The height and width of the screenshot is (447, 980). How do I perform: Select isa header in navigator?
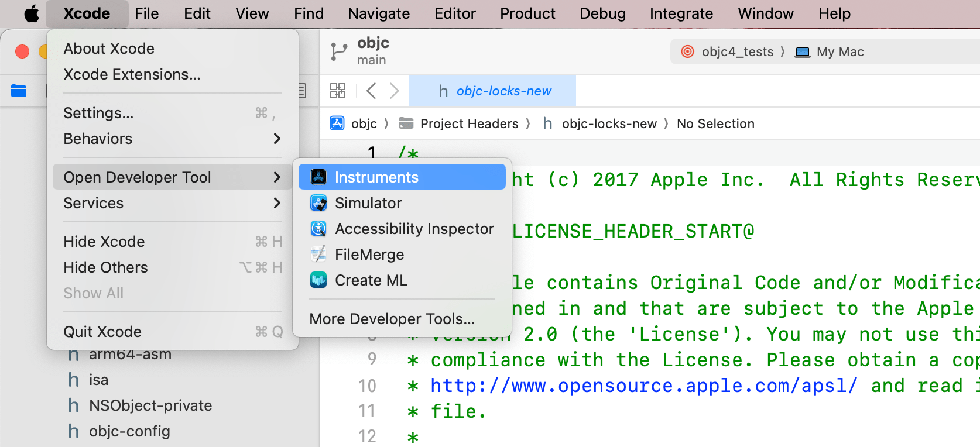(x=98, y=380)
